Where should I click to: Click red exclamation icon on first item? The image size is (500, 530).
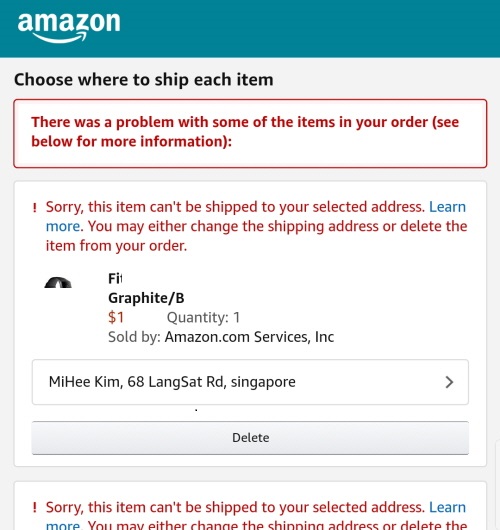point(34,208)
